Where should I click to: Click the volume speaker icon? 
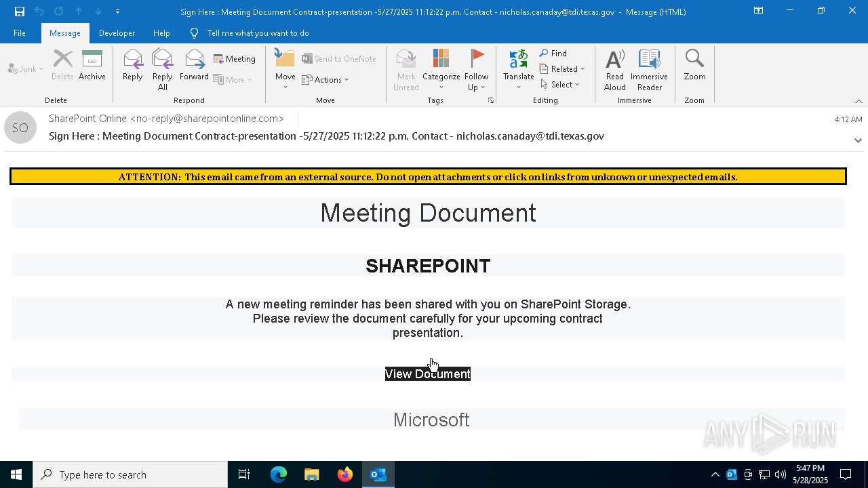[x=780, y=474]
